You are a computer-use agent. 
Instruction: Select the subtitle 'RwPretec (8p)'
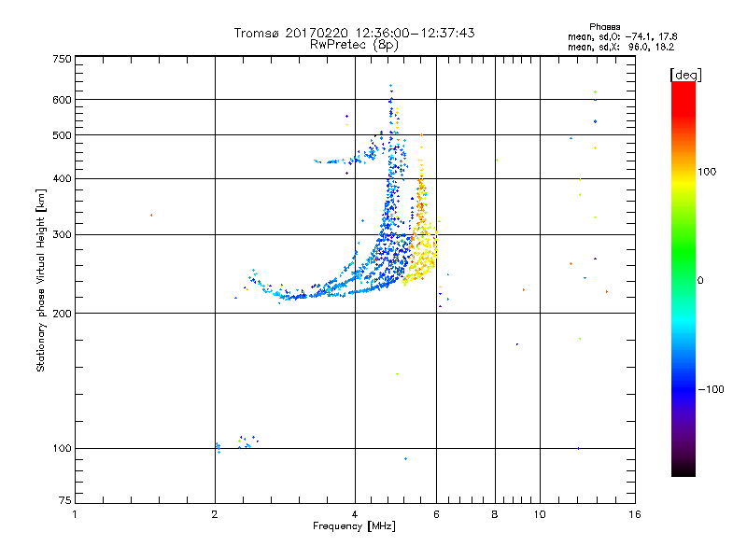(354, 45)
